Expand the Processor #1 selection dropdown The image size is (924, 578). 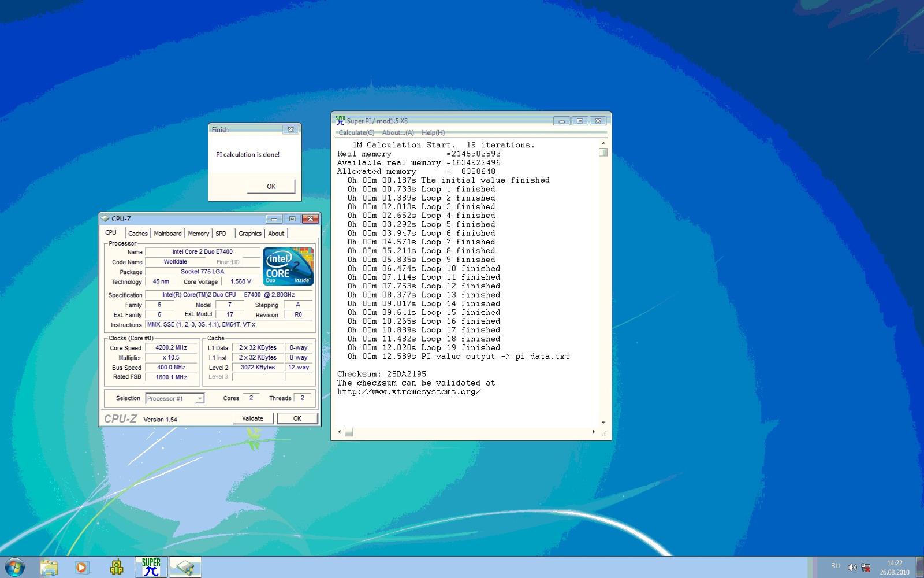199,398
